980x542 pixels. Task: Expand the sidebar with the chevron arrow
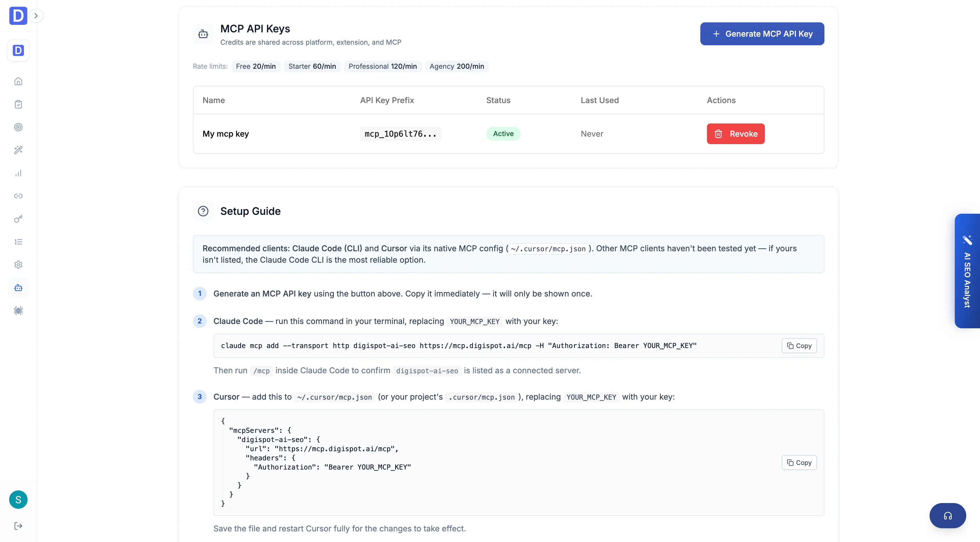36,15
